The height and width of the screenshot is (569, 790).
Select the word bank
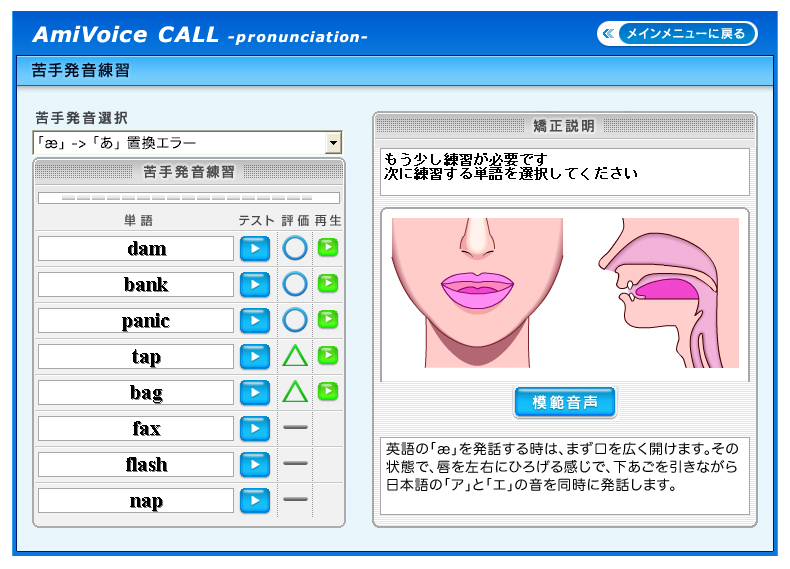coord(136,285)
